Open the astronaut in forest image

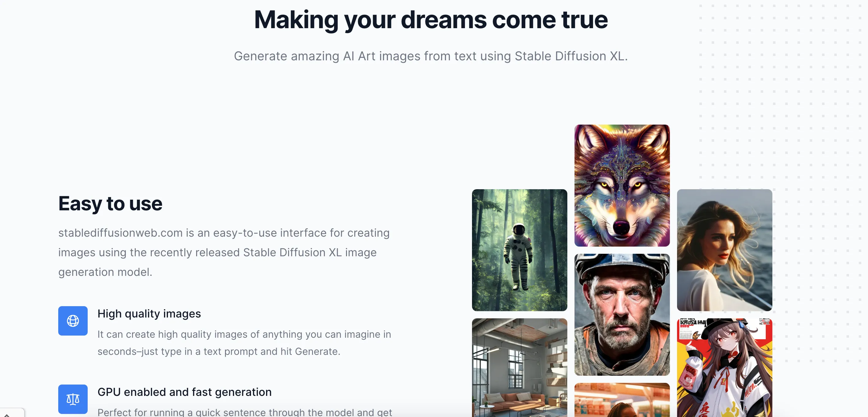520,250
